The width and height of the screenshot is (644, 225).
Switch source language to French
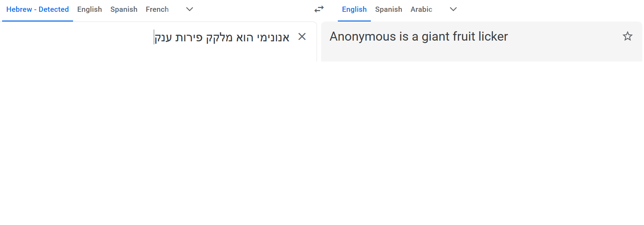[157, 9]
